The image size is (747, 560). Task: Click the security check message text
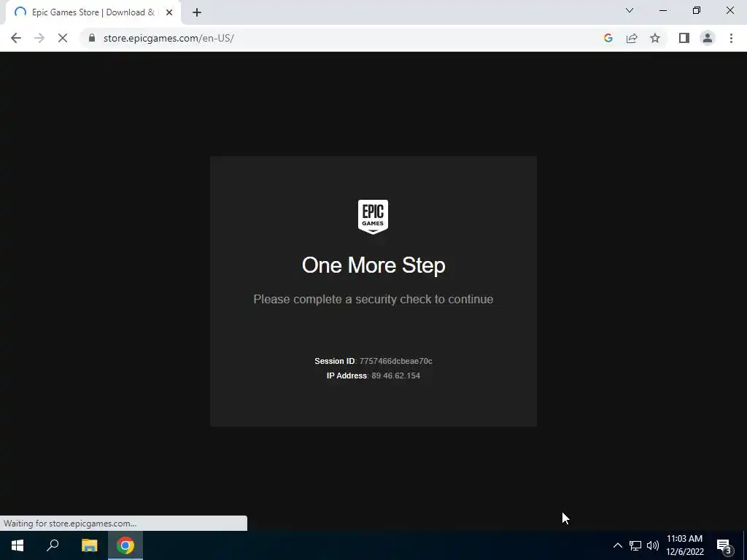pos(373,299)
